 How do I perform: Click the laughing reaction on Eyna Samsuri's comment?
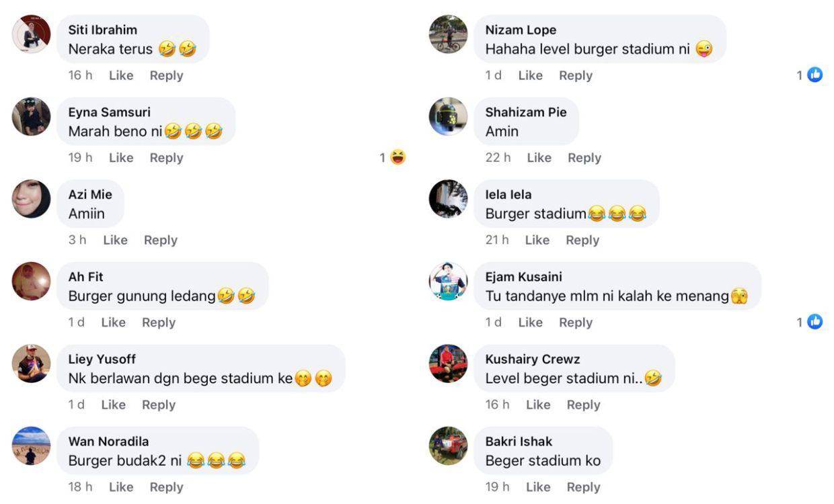(x=398, y=157)
